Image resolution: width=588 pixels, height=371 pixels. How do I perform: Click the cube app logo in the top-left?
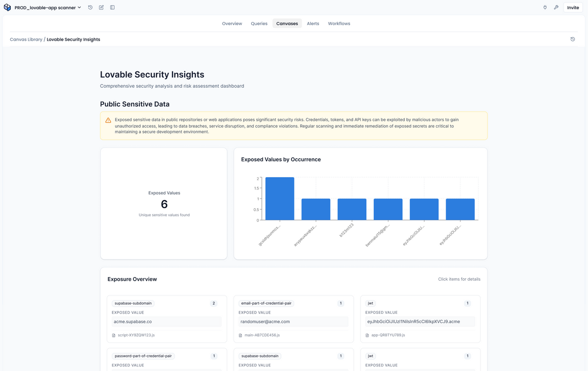coord(7,7)
